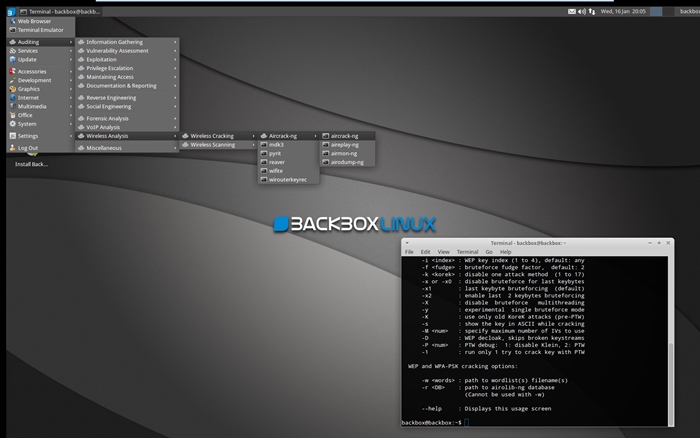Image resolution: width=700 pixels, height=438 pixels.
Task: Launch wirouterkeyrec tool
Action: point(289,179)
